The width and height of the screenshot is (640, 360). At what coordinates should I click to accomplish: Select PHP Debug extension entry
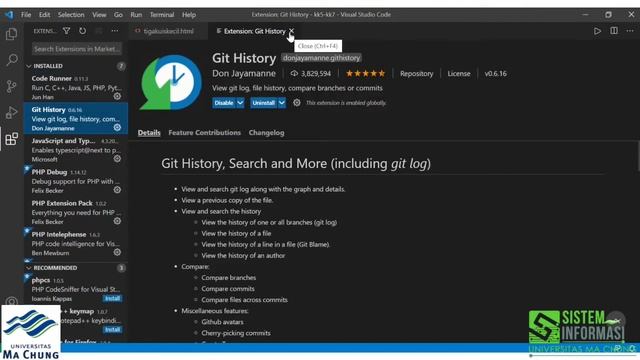(x=76, y=181)
